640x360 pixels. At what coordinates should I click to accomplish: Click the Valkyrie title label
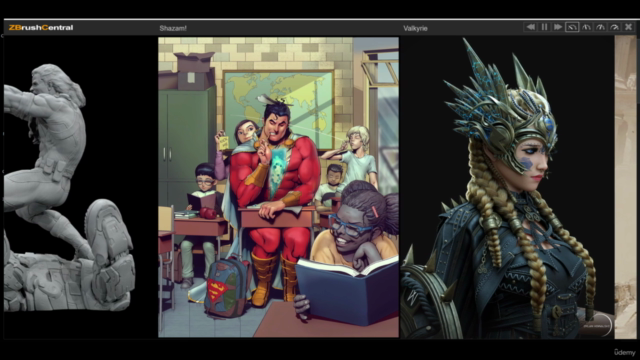click(415, 28)
